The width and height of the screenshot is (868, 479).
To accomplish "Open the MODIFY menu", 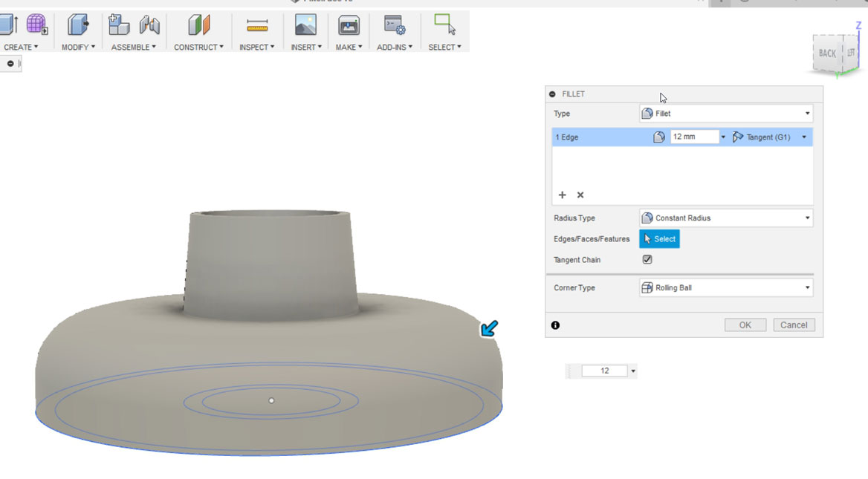I will click(x=78, y=47).
